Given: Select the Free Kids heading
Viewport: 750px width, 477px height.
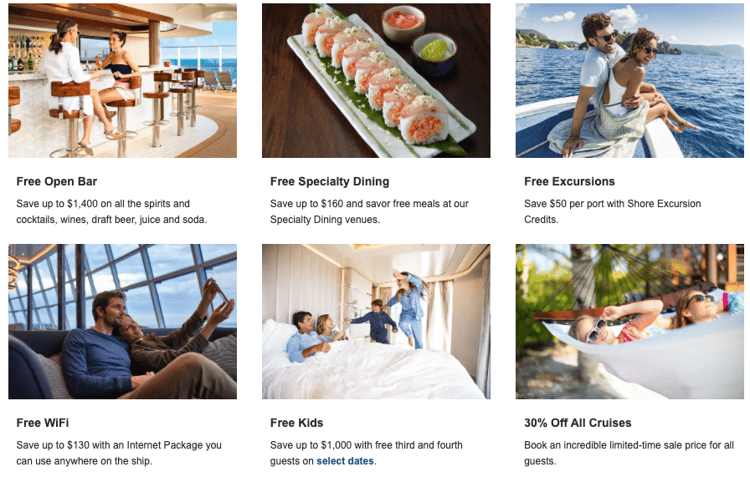Looking at the screenshot, I should pos(297,423).
